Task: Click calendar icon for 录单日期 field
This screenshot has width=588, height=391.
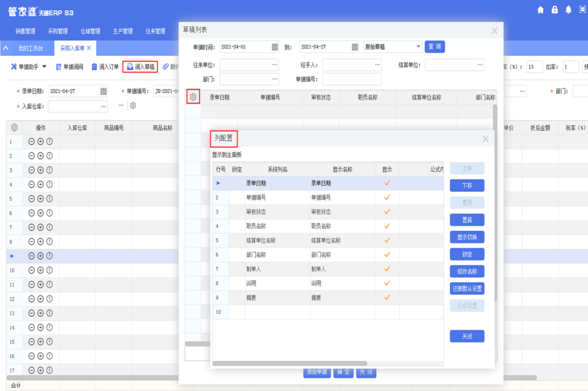Action: click(103, 91)
